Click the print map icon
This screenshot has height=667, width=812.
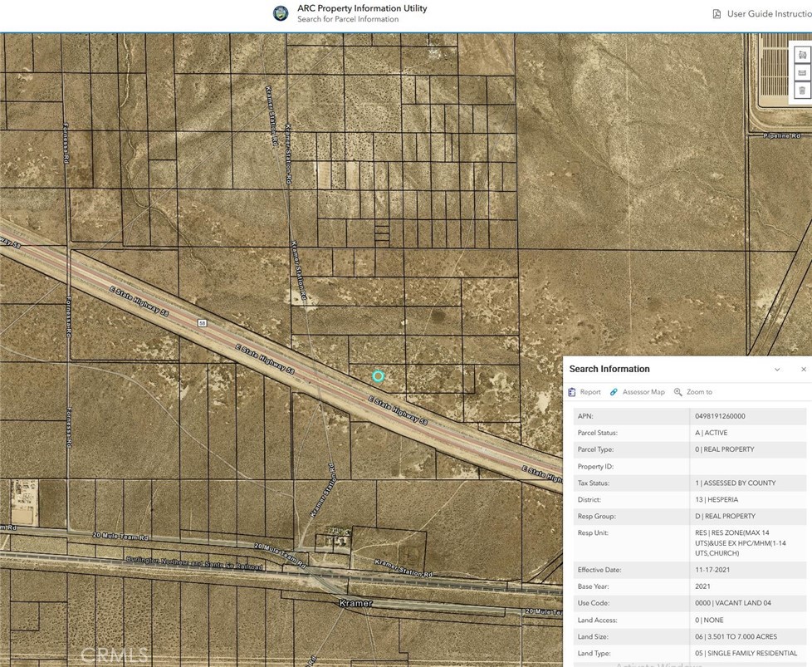pos(801,55)
